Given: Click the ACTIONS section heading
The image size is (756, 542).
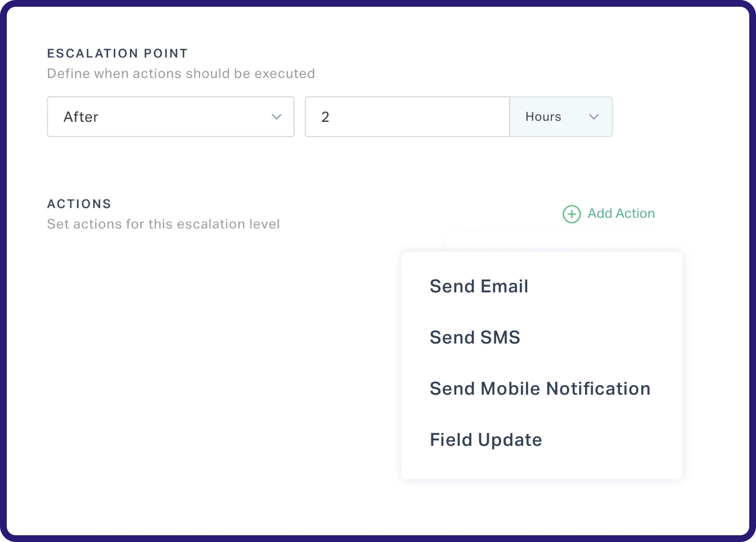Looking at the screenshot, I should coord(79,204).
